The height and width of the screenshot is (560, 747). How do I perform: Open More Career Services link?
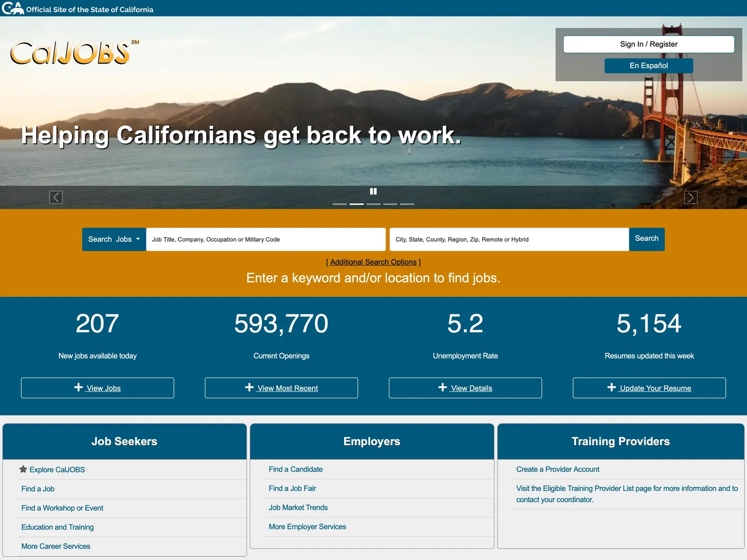tap(56, 546)
